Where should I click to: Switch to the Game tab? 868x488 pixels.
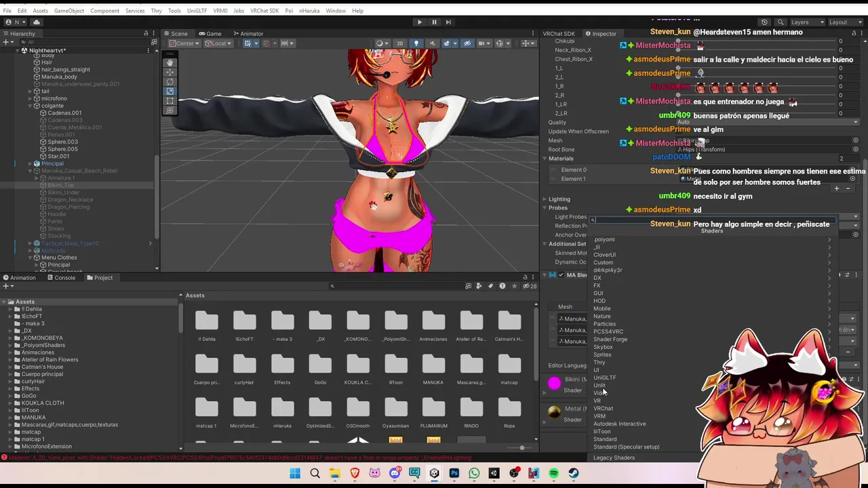(x=210, y=33)
